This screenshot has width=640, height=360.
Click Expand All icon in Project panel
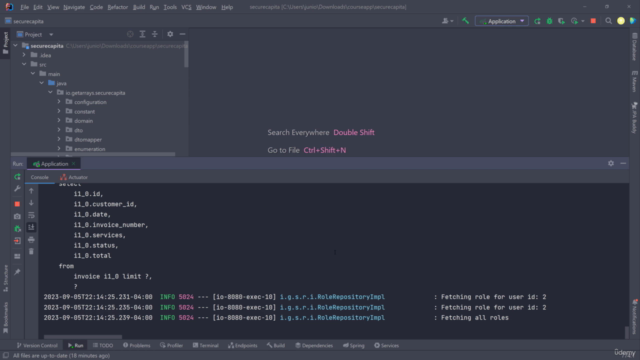point(142,34)
